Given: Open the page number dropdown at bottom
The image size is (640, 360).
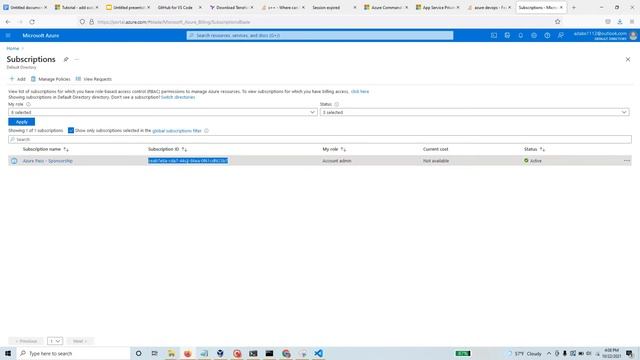Looking at the screenshot, I should (x=55, y=341).
